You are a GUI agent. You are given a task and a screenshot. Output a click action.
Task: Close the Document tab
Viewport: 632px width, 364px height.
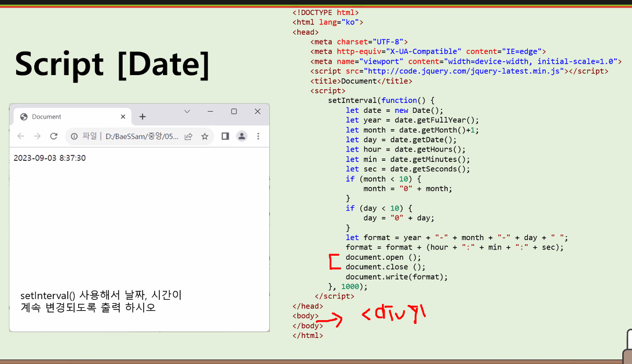(x=123, y=117)
